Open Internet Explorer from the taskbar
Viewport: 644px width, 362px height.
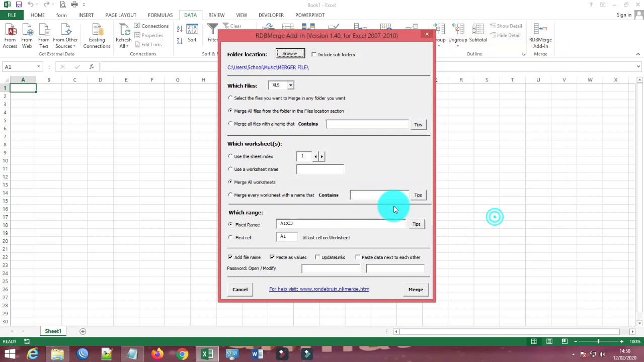click(x=33, y=354)
